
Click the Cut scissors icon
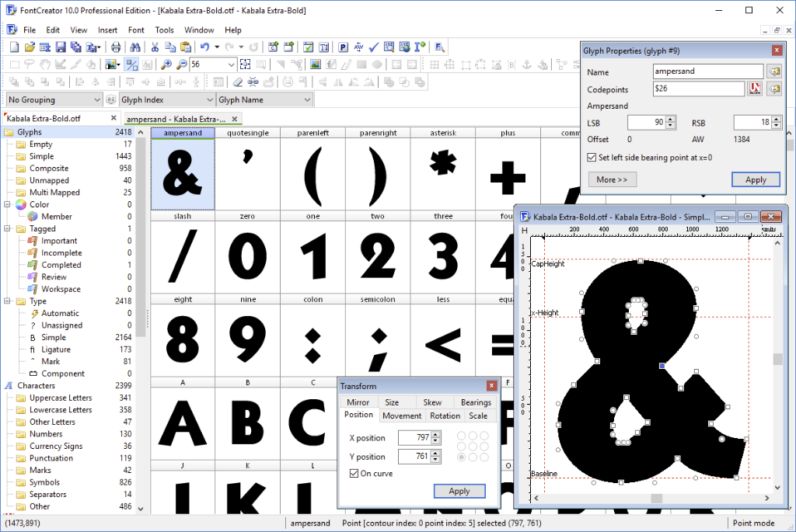click(155, 47)
